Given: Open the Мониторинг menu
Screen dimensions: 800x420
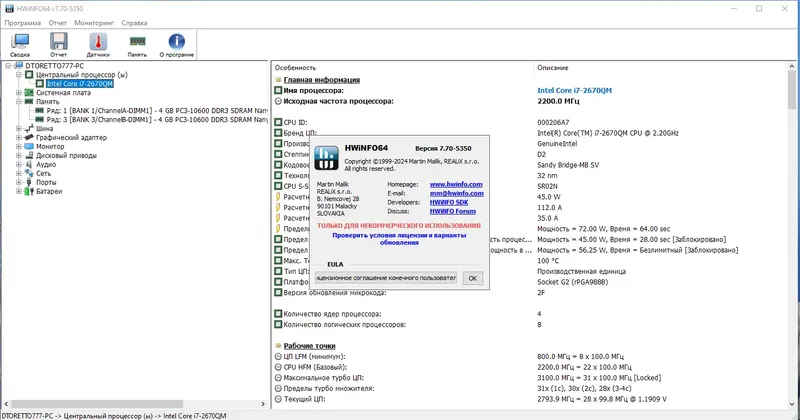Looking at the screenshot, I should pos(94,22).
